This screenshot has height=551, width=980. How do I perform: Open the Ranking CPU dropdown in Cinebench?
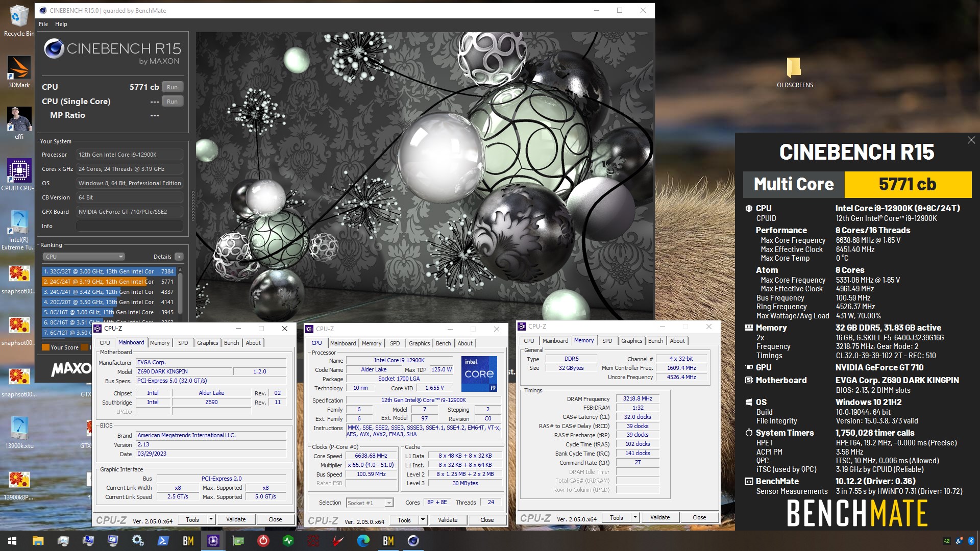(x=84, y=257)
